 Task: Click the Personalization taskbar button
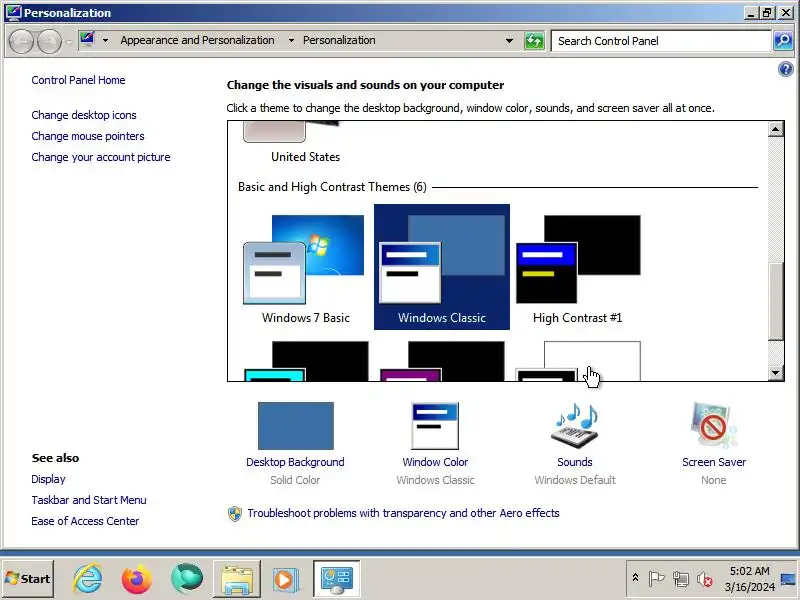point(336,579)
